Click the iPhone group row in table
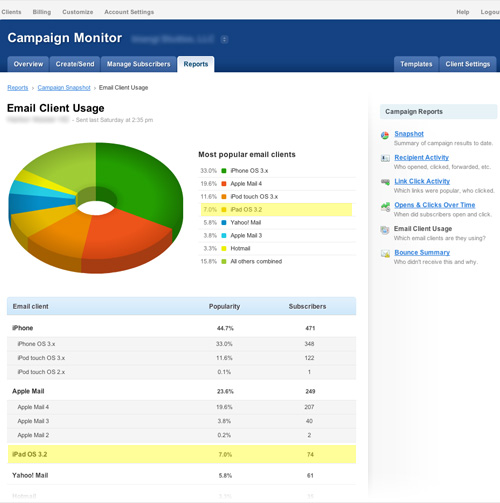Screen dimensions: 500x503 pyautogui.click(x=182, y=328)
